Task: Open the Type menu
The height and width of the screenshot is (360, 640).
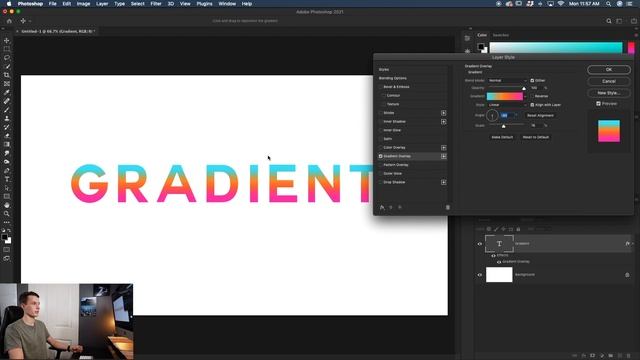Action: tap(119, 4)
